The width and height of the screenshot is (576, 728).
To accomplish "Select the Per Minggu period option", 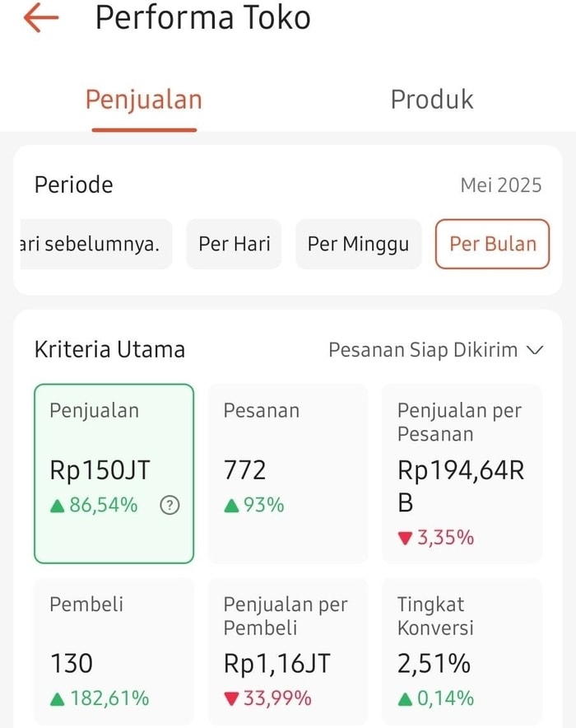I will pyautogui.click(x=358, y=244).
